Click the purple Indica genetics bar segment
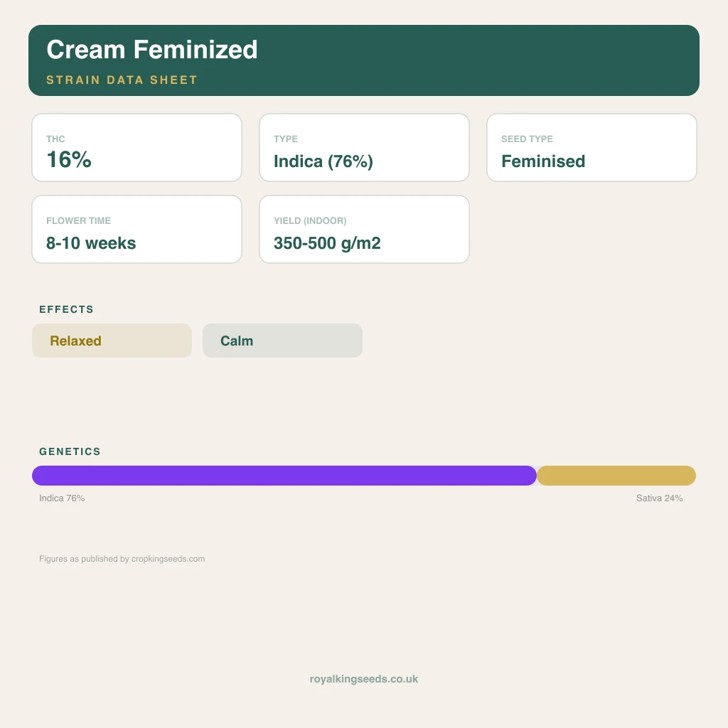The image size is (728, 728). pos(284,476)
